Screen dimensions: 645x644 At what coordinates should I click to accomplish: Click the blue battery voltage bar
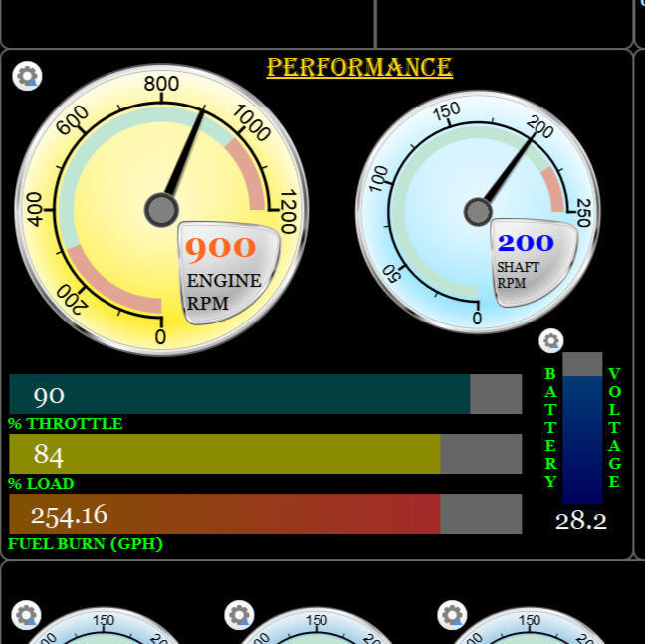(582, 438)
